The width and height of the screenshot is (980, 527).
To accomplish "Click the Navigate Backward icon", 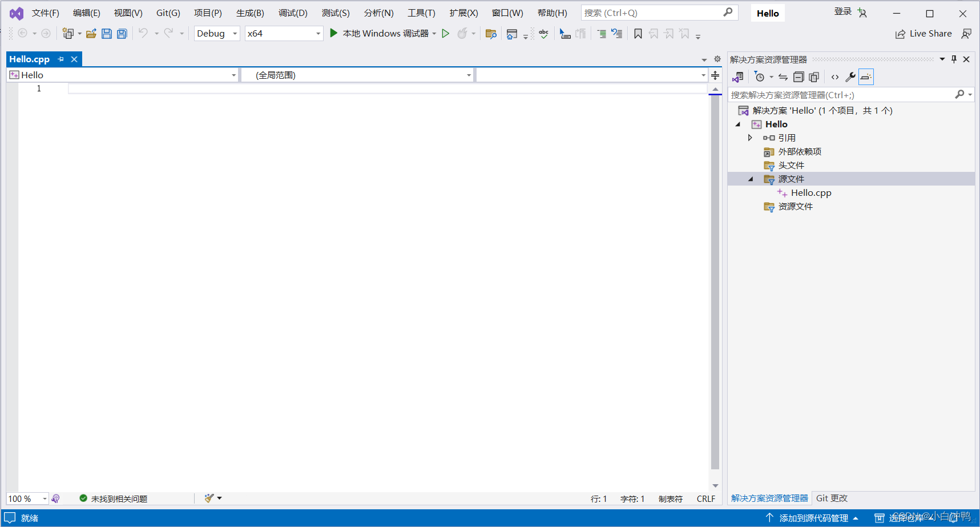I will click(23, 34).
